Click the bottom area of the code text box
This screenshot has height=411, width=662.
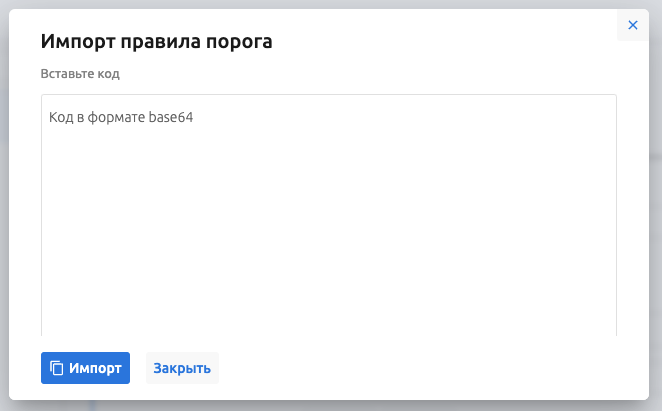pyautogui.click(x=328, y=320)
